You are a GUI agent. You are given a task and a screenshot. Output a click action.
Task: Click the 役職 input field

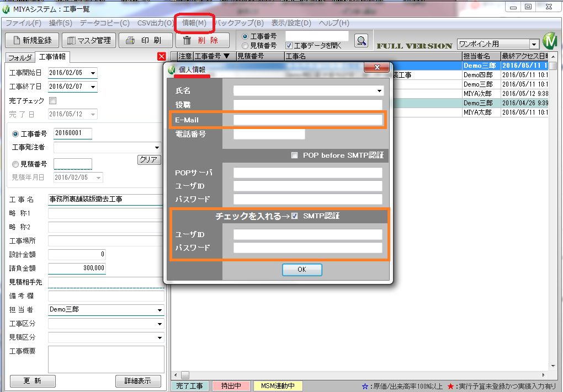pos(307,105)
